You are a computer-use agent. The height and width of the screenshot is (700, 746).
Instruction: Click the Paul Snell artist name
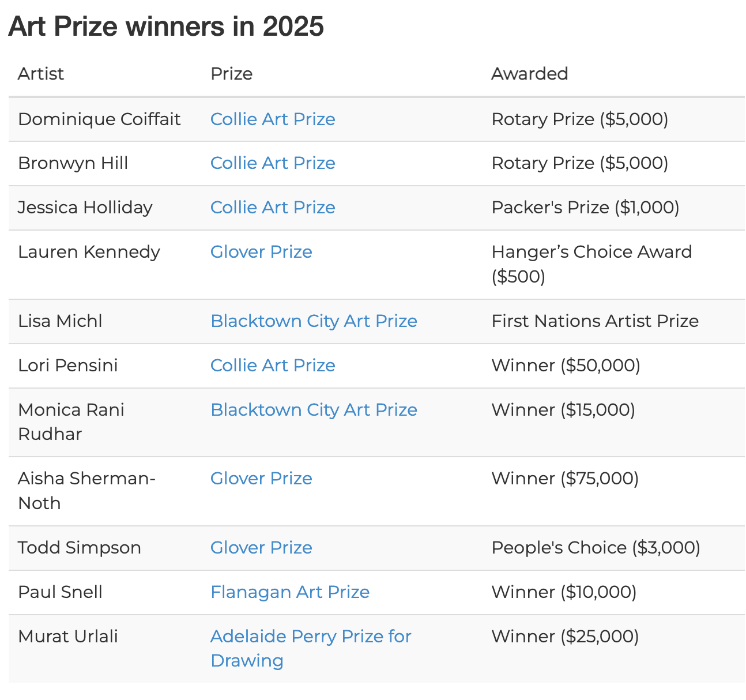pos(60,592)
